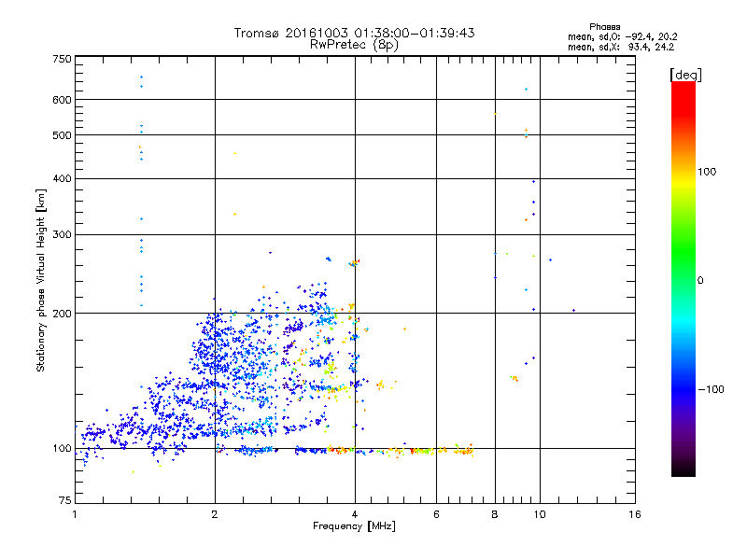Screen dimensions: 747x560
Task: Click the x-axis '2' tick label
Action: click(x=215, y=514)
